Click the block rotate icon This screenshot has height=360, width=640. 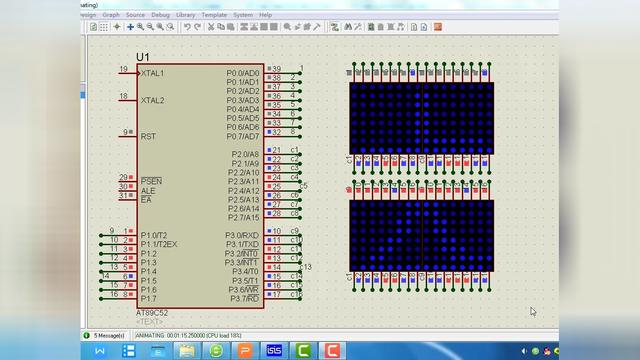(264, 27)
